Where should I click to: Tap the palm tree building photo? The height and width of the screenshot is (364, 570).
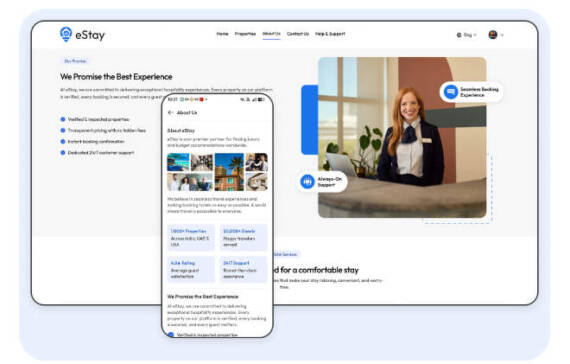[x=229, y=172]
